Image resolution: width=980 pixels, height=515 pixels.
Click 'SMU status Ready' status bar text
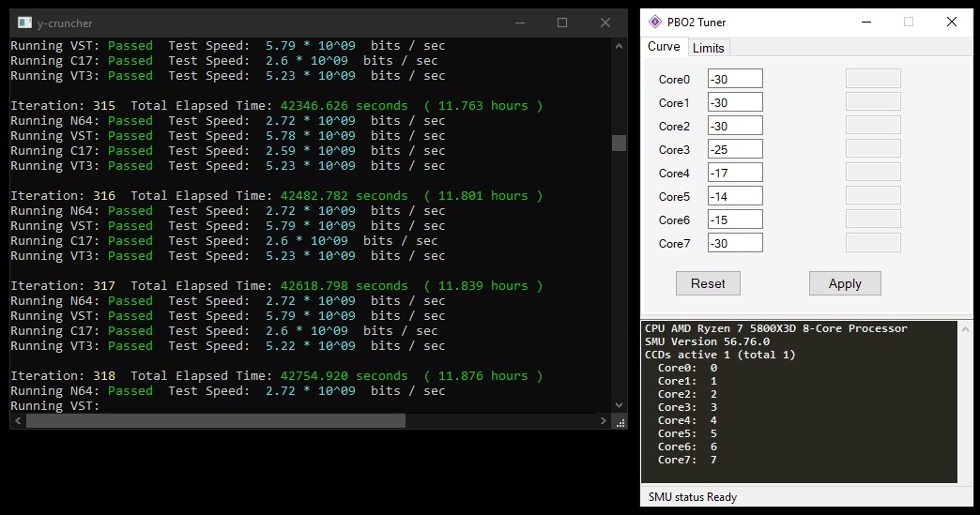693,497
